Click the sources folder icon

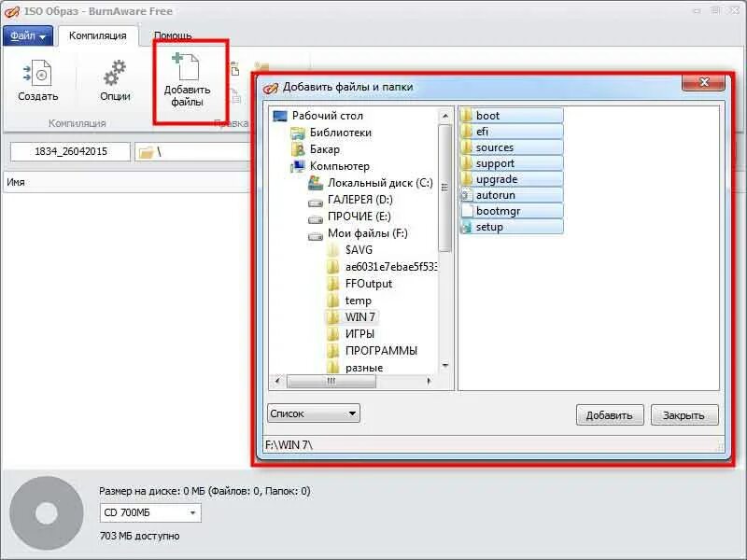[x=467, y=147]
